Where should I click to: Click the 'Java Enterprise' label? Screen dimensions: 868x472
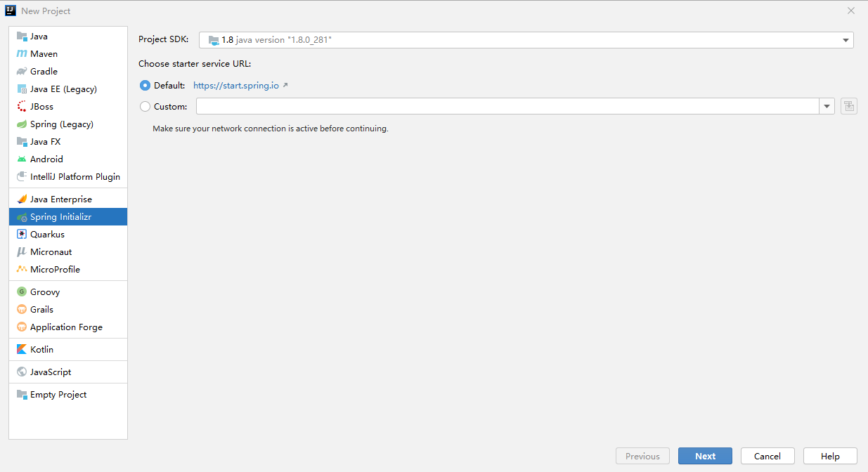point(61,199)
